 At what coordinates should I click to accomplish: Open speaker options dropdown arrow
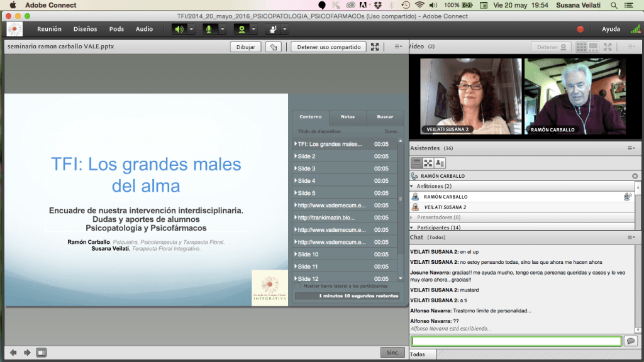point(191,29)
